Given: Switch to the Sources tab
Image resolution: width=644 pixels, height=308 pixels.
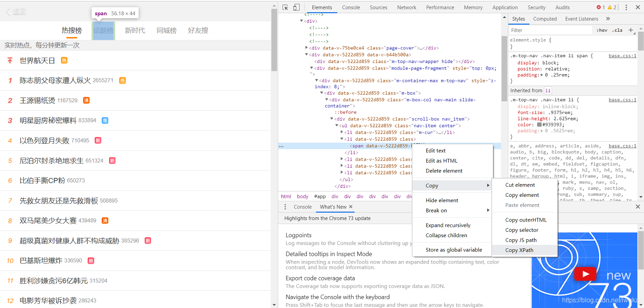Looking at the screenshot, I should pyautogui.click(x=378, y=7).
